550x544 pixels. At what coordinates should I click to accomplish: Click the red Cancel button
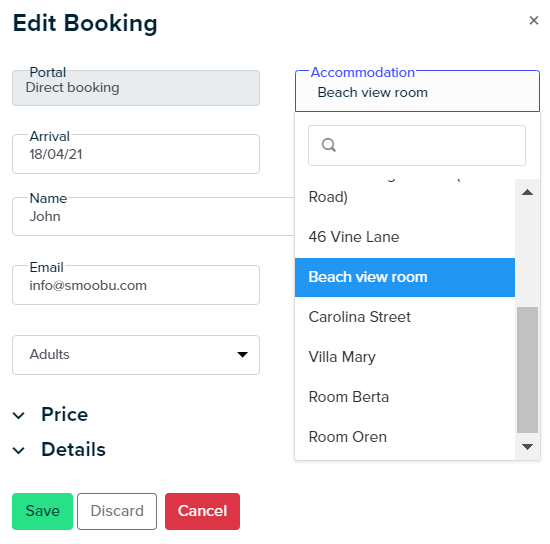(x=202, y=511)
